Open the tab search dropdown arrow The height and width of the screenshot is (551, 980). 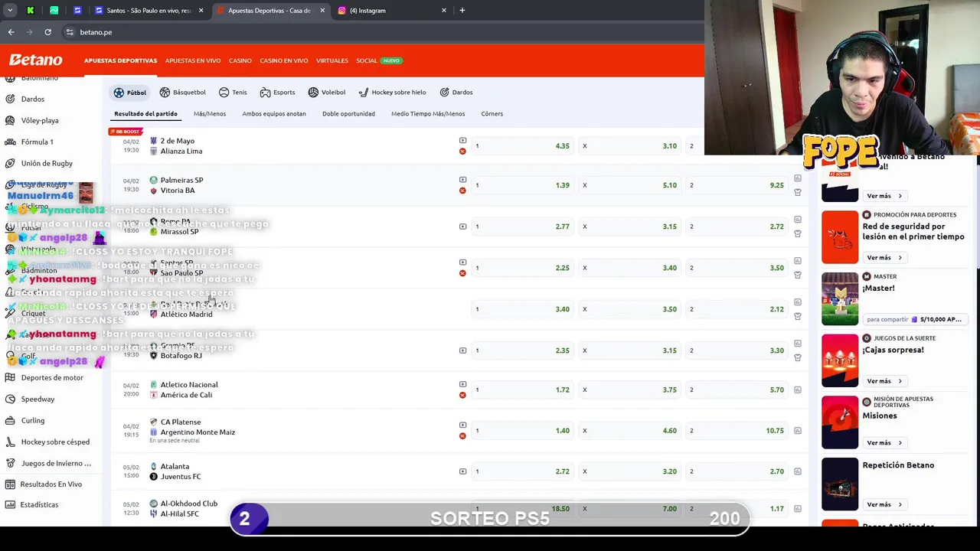coord(10,10)
